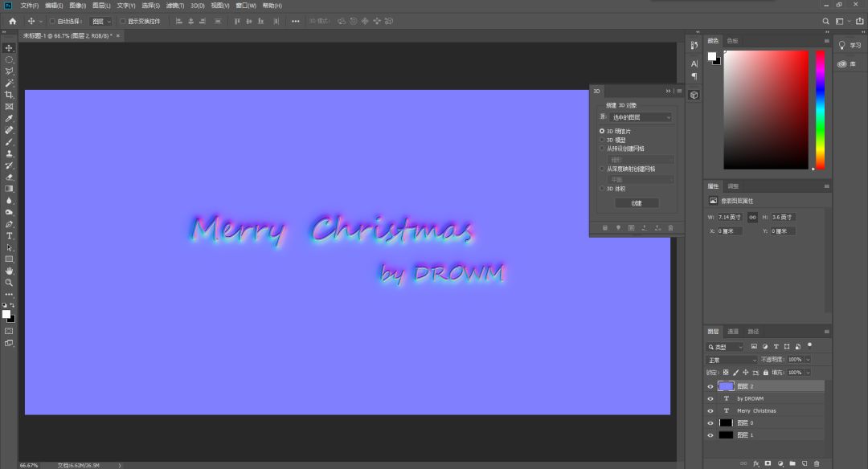The width and height of the screenshot is (868, 469).
Task: Click the vertical hue slider strip
Action: tap(821, 109)
